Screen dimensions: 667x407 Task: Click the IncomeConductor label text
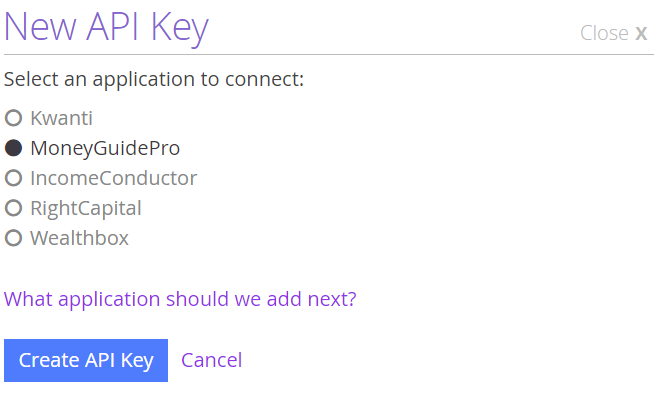[114, 178]
